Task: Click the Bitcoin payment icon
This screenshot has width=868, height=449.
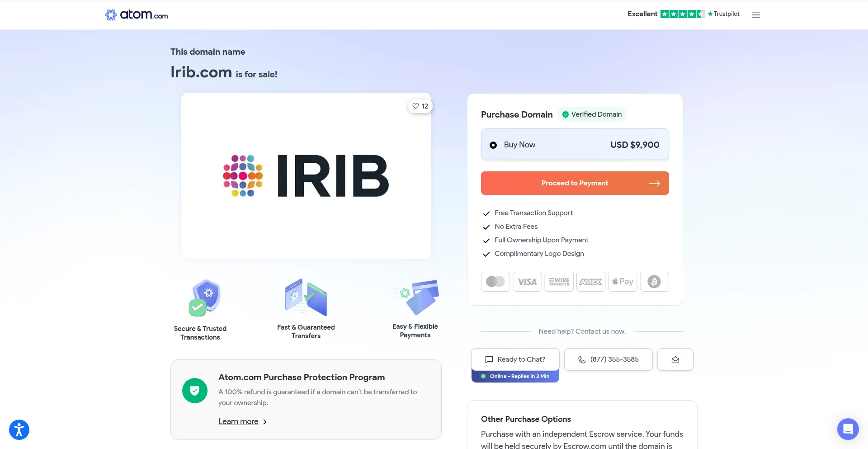Action: (654, 282)
